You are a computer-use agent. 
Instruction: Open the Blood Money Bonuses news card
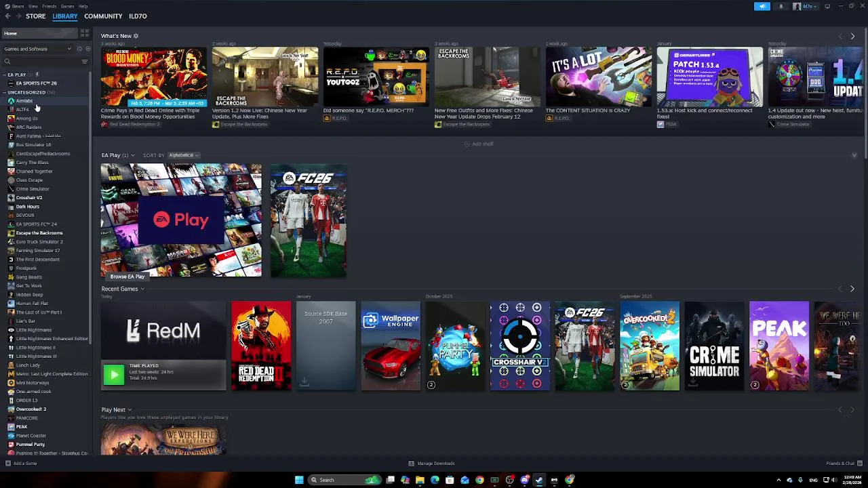154,76
